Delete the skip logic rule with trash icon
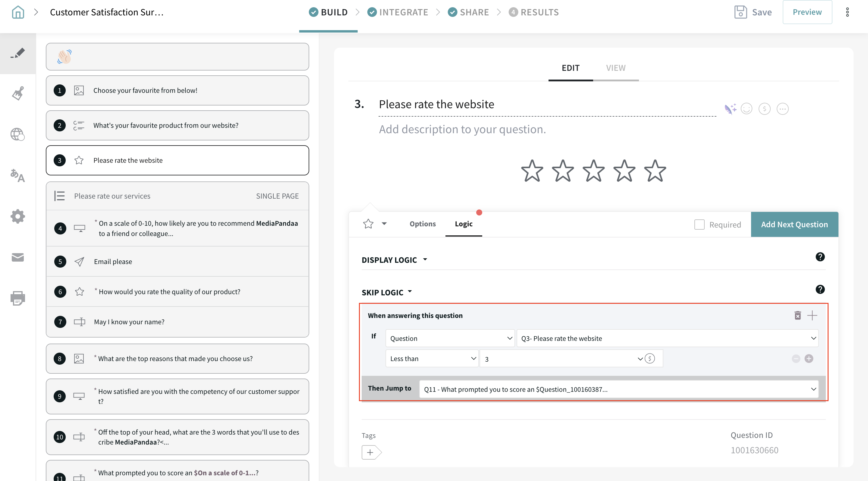This screenshot has width=868, height=481. [x=797, y=315]
